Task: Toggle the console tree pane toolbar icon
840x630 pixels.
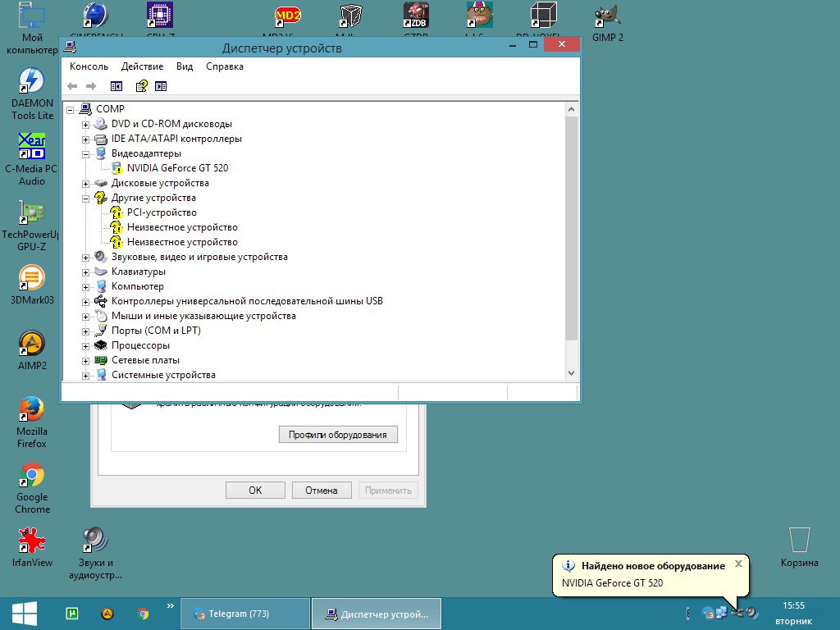Action: [x=116, y=86]
